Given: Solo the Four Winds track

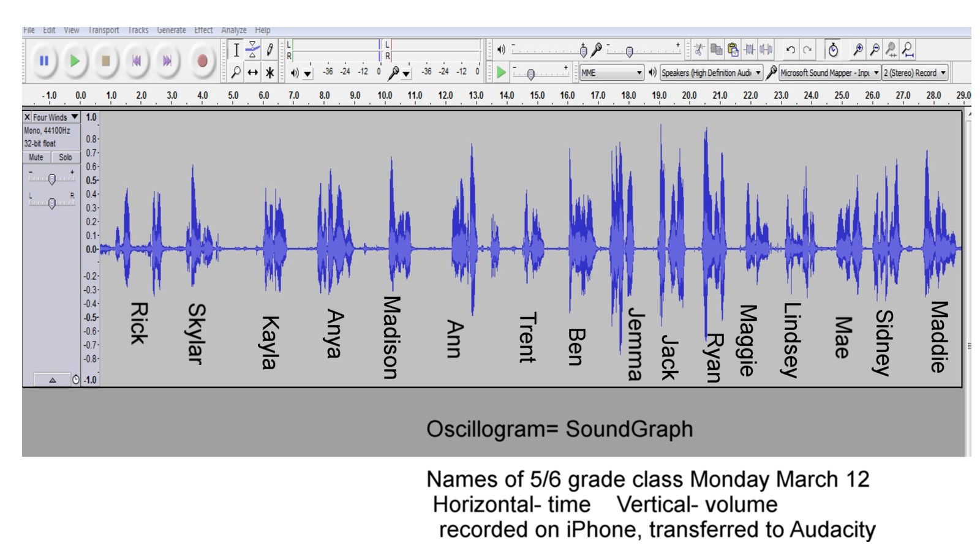Looking at the screenshot, I should coord(66,157).
